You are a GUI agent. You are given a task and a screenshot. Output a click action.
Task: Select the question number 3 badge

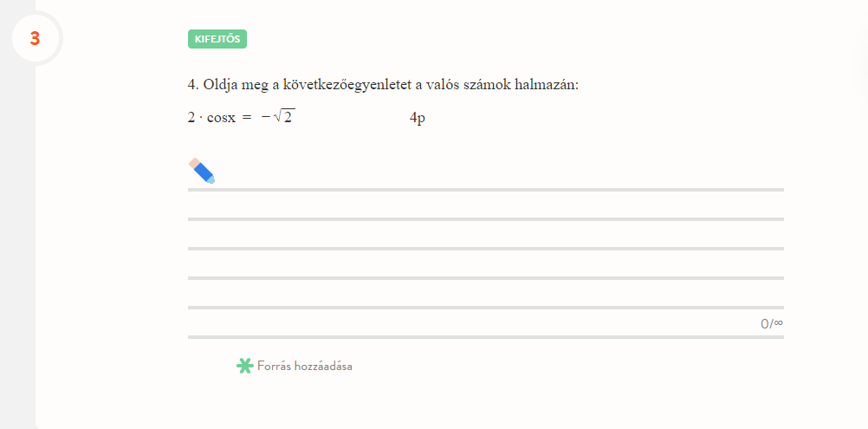click(x=35, y=38)
